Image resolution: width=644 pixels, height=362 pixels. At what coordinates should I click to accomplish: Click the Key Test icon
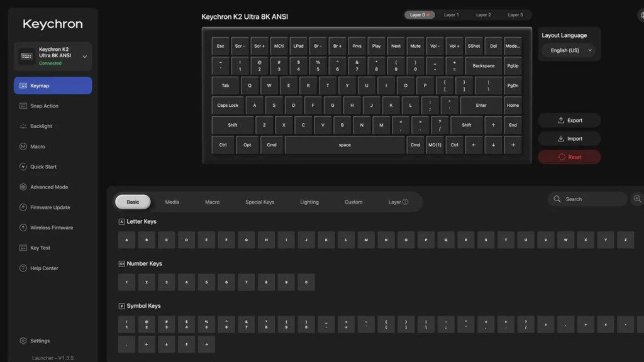[x=23, y=248]
